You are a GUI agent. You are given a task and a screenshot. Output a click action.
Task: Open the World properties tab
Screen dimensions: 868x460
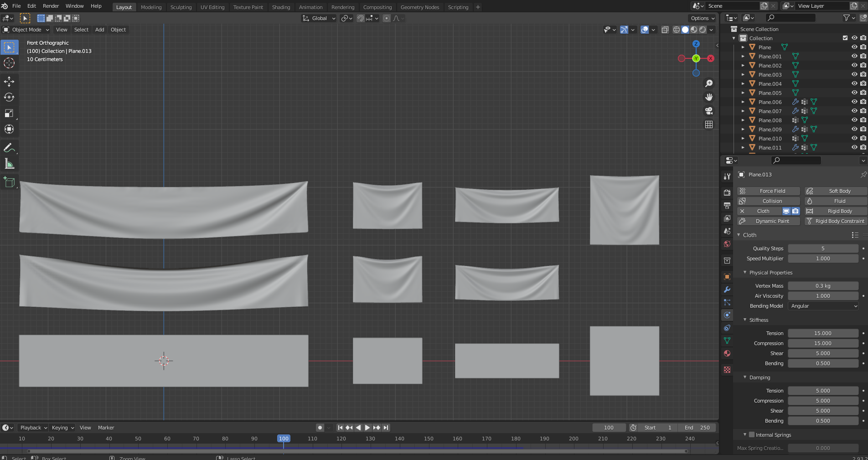point(727,244)
